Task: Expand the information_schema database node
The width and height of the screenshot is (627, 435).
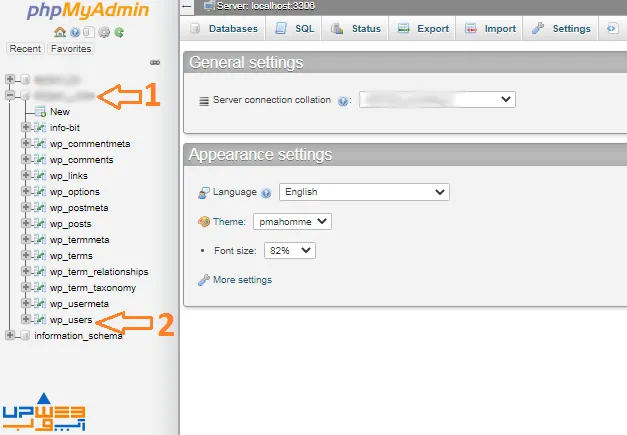Action: point(10,335)
